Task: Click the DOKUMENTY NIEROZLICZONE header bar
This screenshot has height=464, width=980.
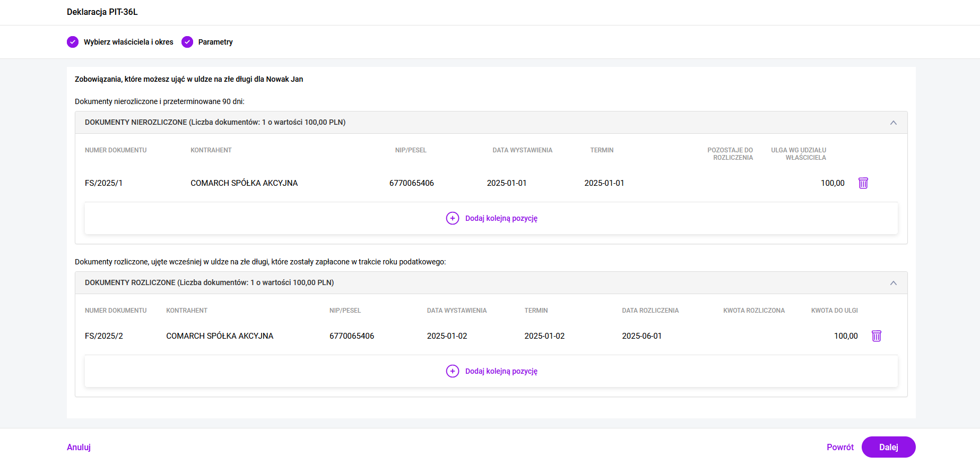Action: click(478, 123)
